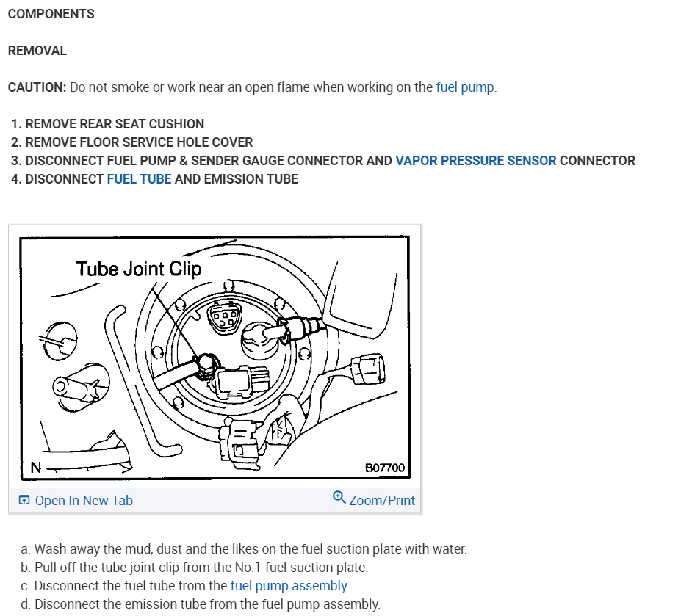Click the fuel pump diagram image
This screenshot has height=616, width=692.
click(x=215, y=357)
